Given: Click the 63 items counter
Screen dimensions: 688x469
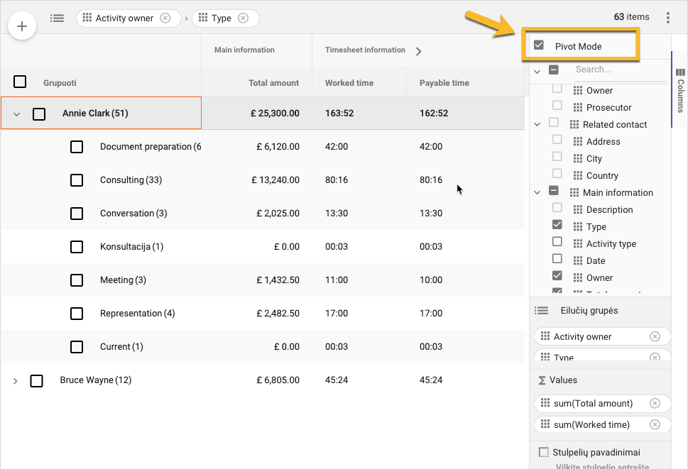Looking at the screenshot, I should click(631, 17).
